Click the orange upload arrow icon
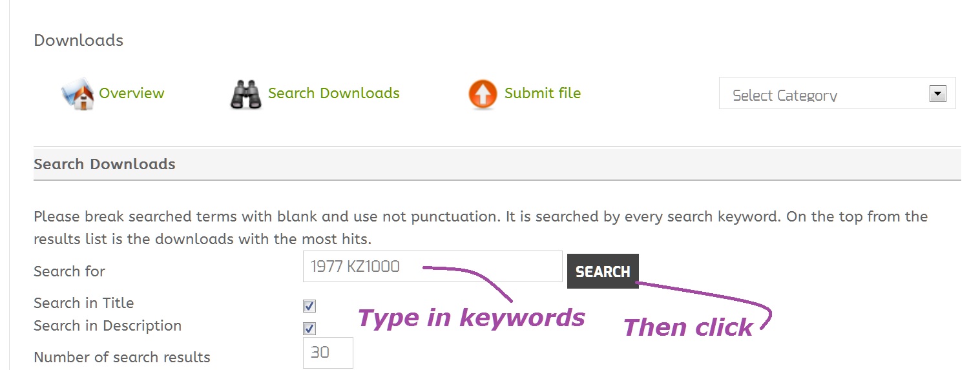Screen dimensions: 980x370 pyautogui.click(x=483, y=94)
